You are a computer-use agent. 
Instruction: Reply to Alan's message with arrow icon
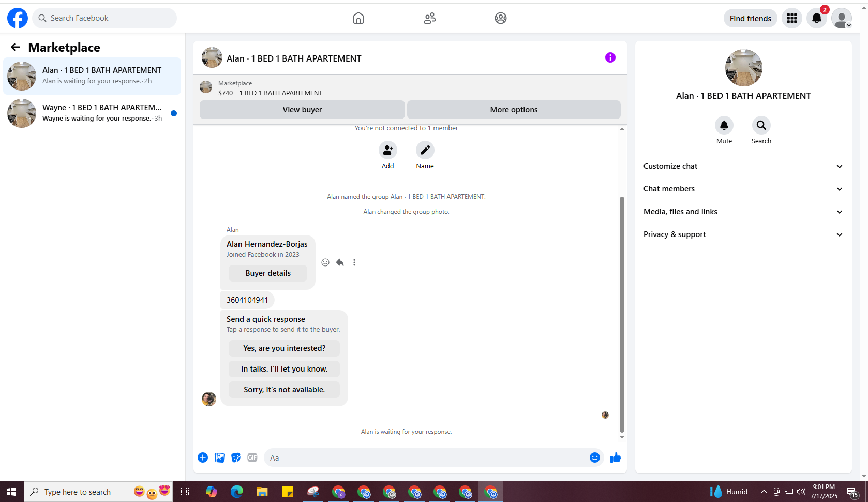pos(340,262)
